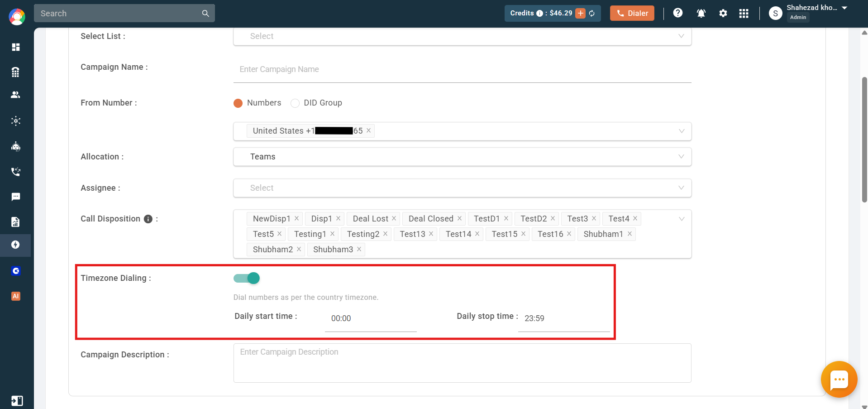Remove the Testing2 tag
The height and width of the screenshot is (409, 868).
(x=385, y=234)
